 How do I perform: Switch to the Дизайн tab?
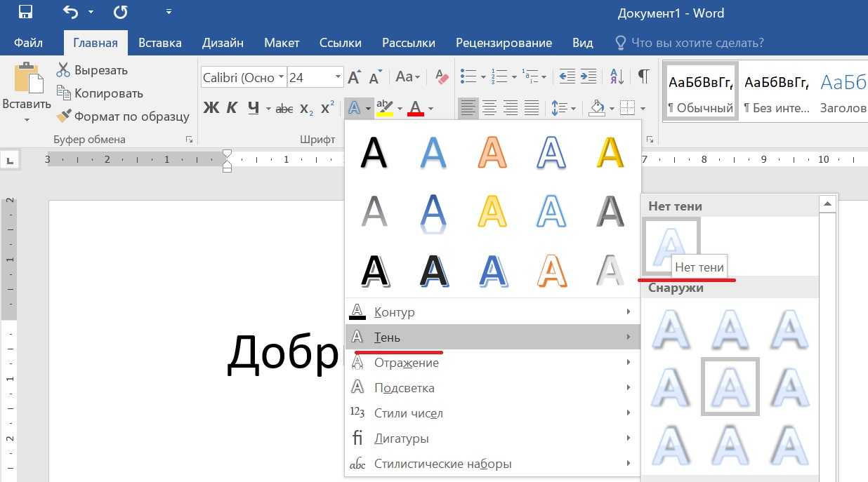tap(223, 43)
